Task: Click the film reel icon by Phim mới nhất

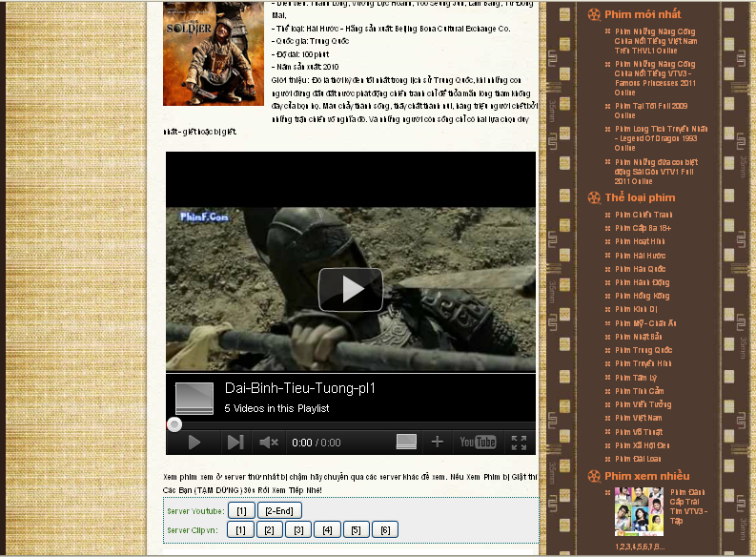Action: tap(594, 14)
